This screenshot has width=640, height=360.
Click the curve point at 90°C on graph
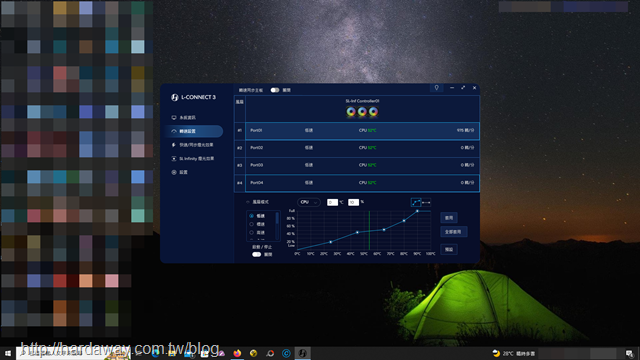coord(417,211)
